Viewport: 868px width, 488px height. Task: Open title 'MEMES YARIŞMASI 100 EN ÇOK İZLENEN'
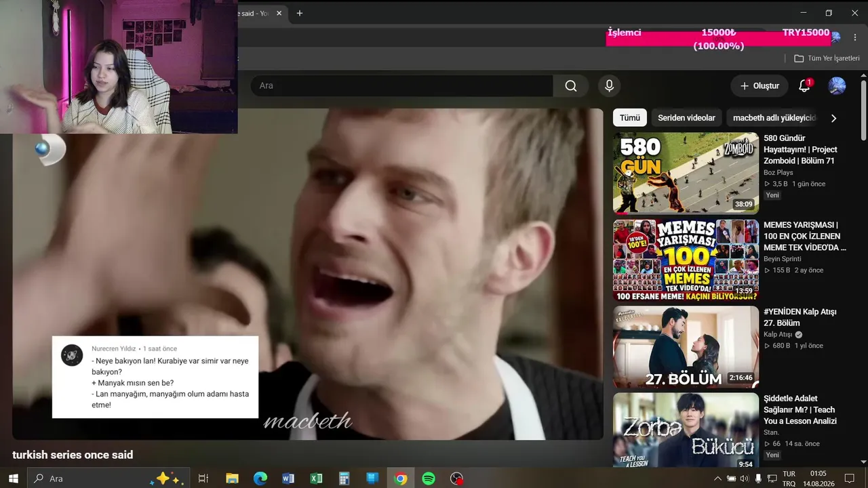point(805,237)
